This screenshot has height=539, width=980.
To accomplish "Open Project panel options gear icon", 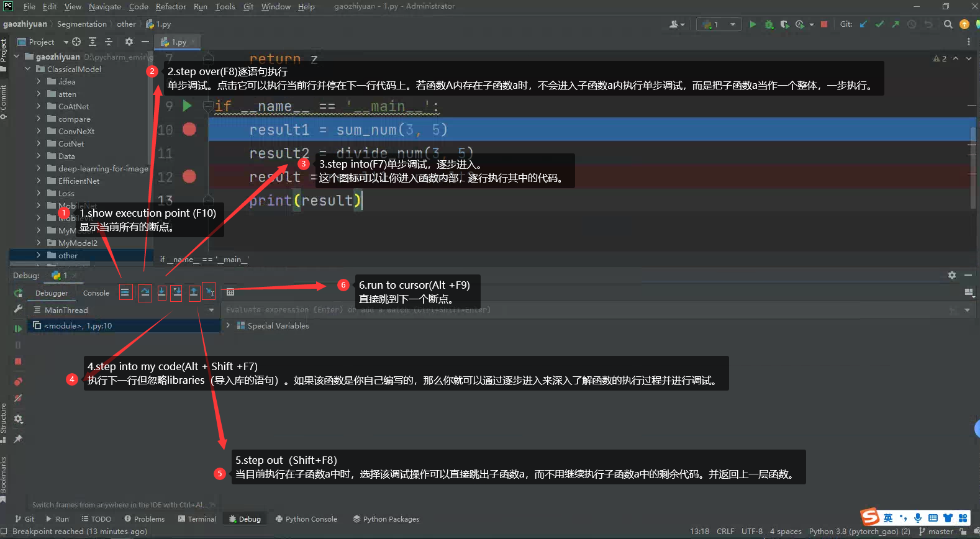I will (129, 42).
